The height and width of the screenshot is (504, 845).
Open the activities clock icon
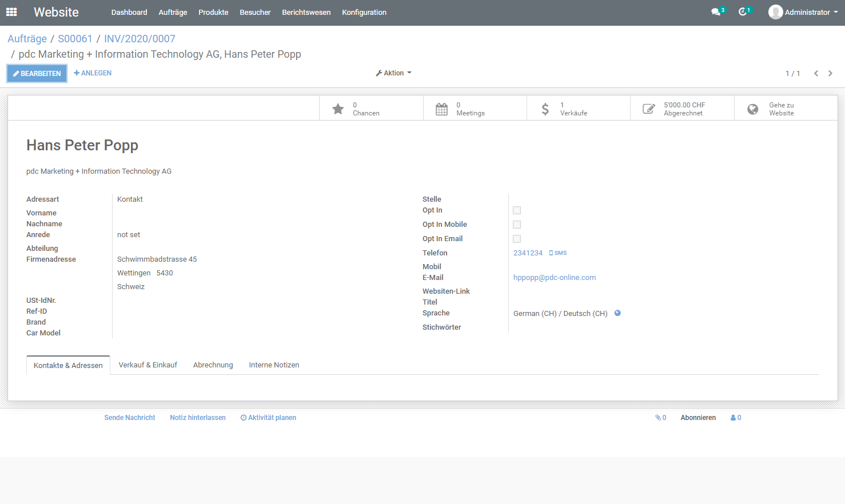(743, 12)
